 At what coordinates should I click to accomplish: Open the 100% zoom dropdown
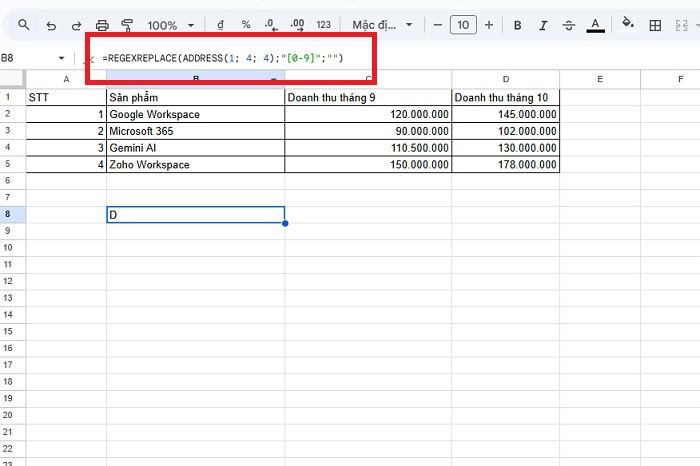point(171,25)
